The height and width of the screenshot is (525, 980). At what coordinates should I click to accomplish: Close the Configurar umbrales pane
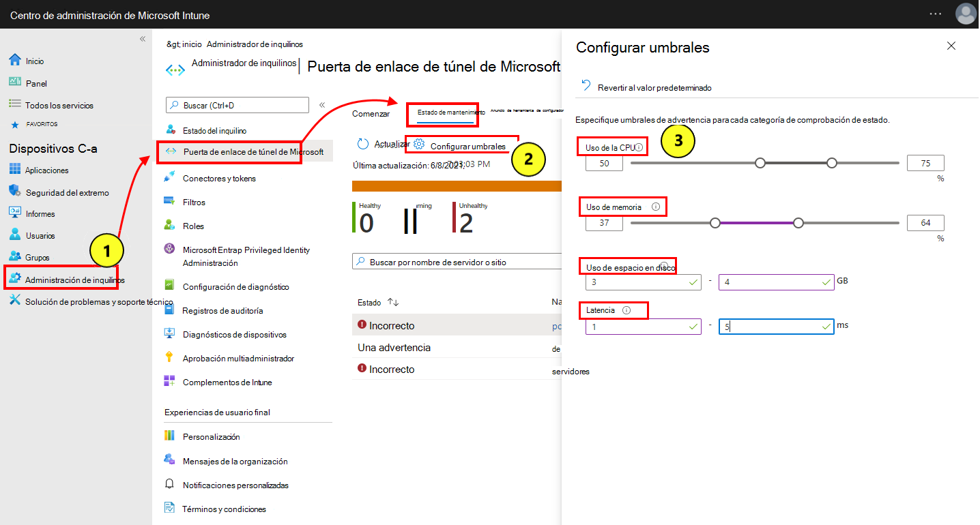(951, 46)
